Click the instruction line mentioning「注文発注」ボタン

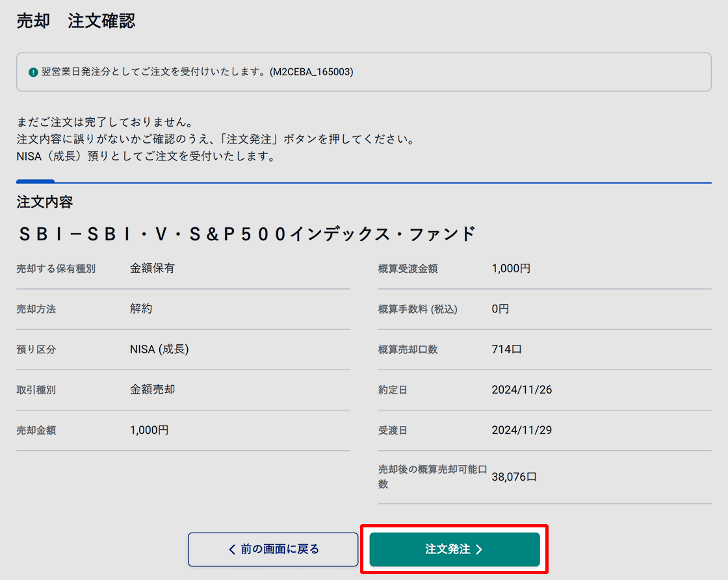(x=216, y=139)
